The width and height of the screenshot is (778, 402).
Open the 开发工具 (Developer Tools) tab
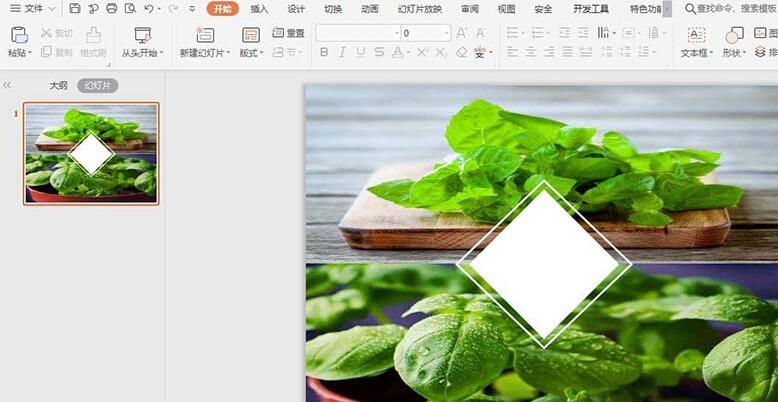point(591,9)
